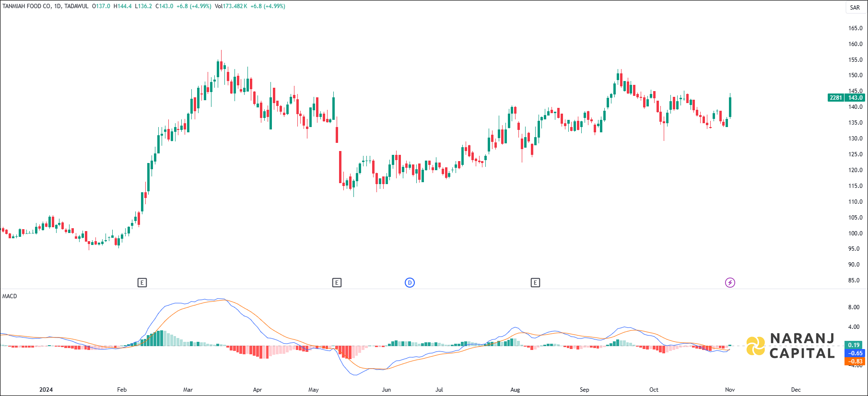The width and height of the screenshot is (868, 396).
Task: Click the 0.19 MACD histogram value label
Action: pyautogui.click(x=854, y=345)
